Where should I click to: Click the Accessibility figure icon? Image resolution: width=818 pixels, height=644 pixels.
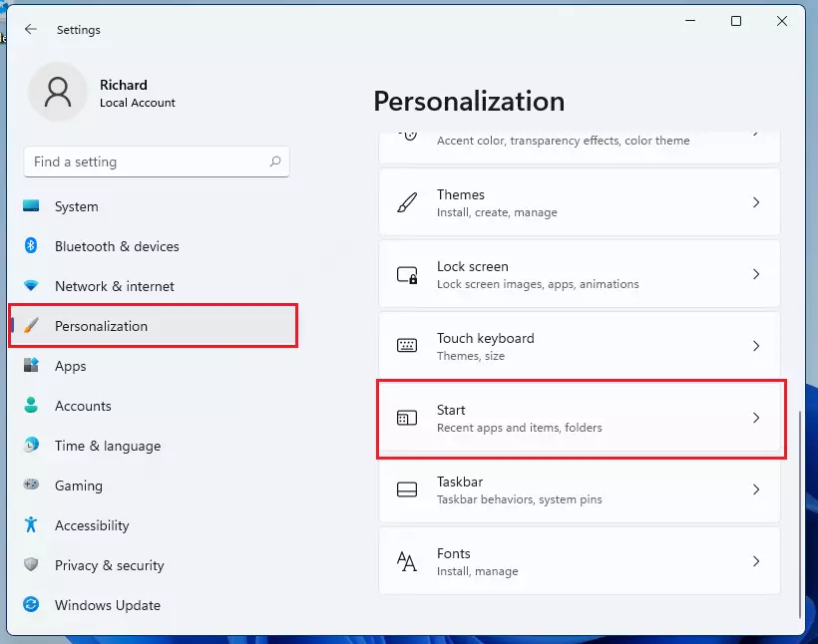click(31, 524)
